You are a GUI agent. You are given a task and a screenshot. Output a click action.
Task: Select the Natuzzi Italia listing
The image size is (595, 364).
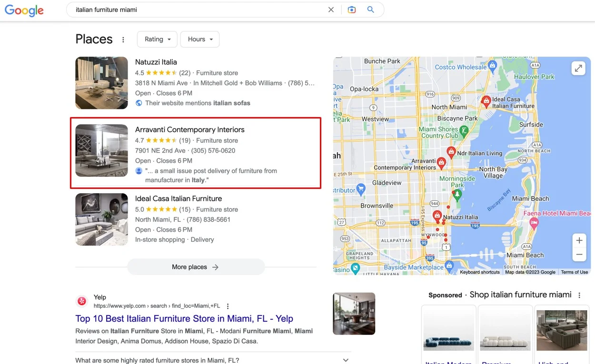pyautogui.click(x=156, y=62)
